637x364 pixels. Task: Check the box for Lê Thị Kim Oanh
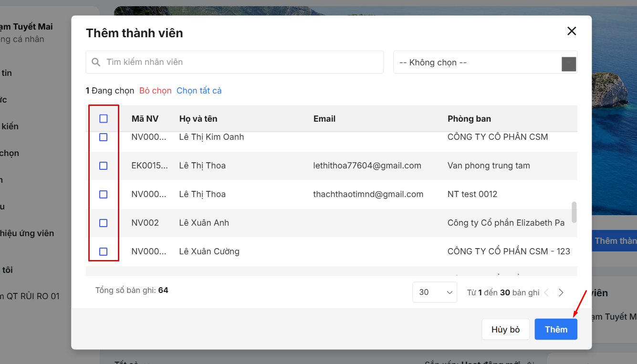coord(104,137)
